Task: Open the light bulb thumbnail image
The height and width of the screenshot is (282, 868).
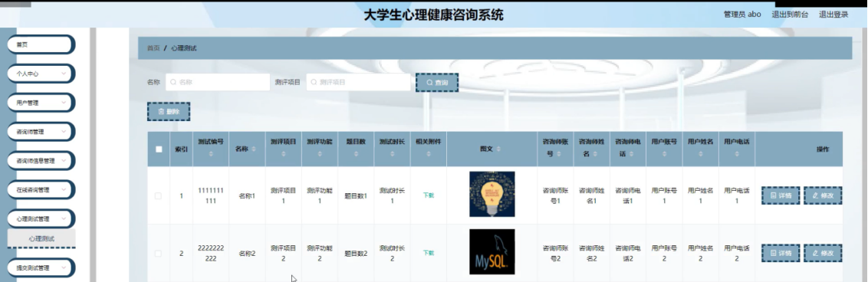Action: (x=492, y=194)
